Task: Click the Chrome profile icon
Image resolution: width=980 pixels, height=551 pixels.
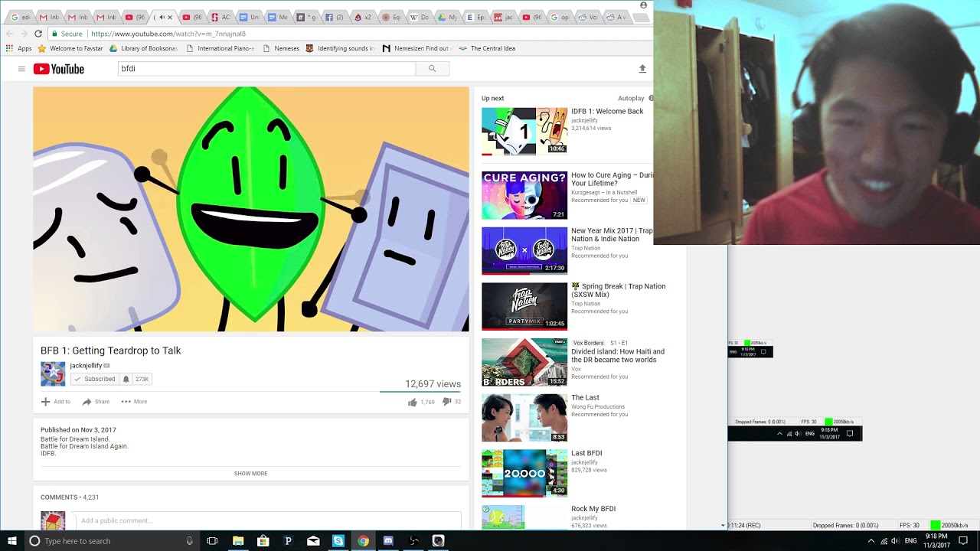Action: (643, 5)
